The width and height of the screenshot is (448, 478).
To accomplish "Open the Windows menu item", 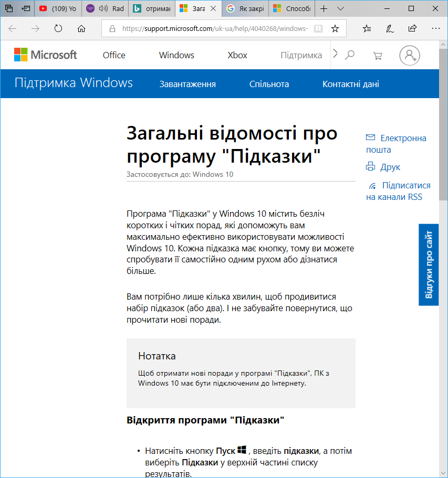I will 176,55.
